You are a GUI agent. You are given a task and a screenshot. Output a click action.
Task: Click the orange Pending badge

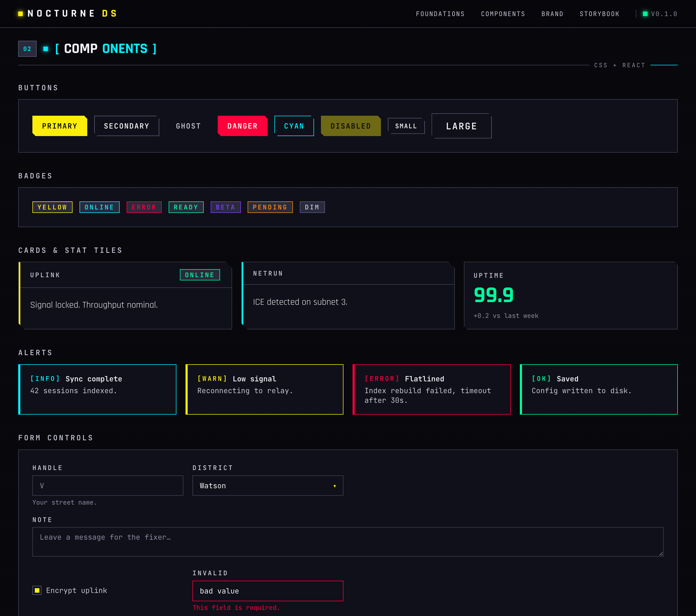pyautogui.click(x=270, y=207)
